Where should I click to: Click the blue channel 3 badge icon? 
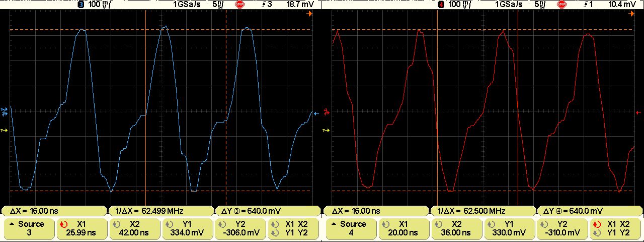[x=81, y=5]
